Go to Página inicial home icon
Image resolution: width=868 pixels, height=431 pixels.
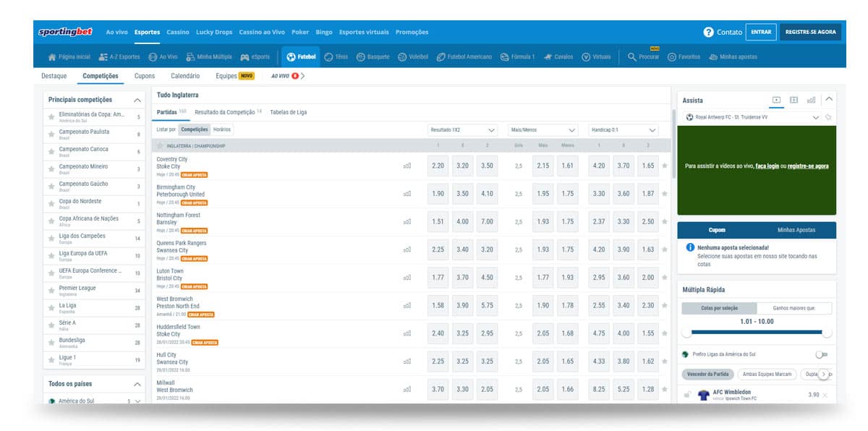(51, 57)
